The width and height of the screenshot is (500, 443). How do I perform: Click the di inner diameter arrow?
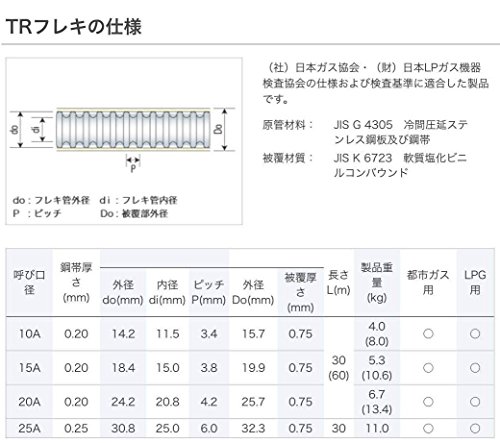pos(42,129)
